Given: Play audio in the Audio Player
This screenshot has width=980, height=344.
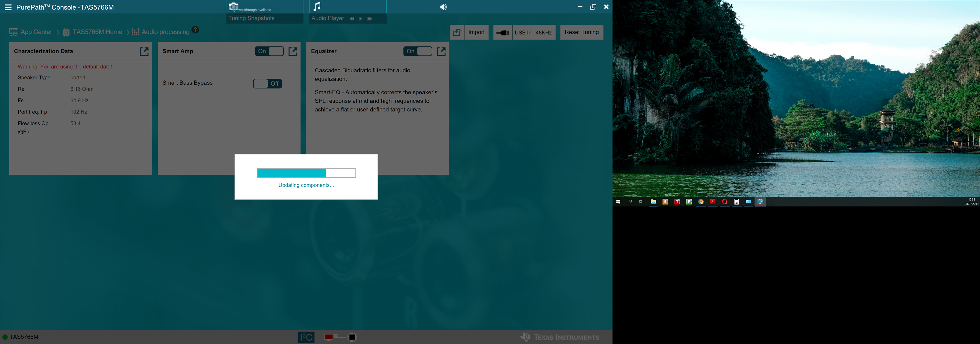Looking at the screenshot, I should tap(361, 19).
